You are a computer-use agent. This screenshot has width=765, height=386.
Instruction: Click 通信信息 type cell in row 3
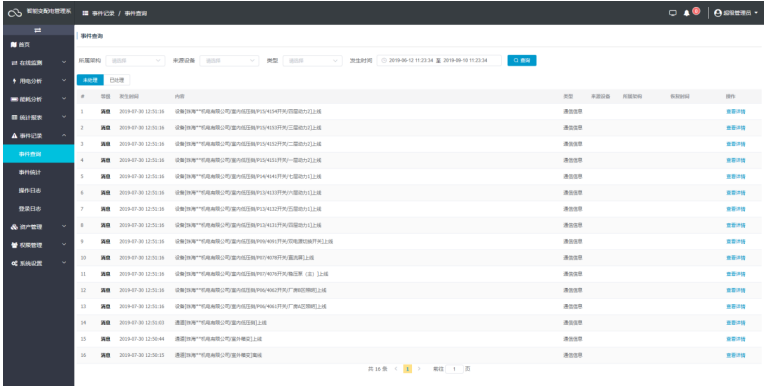[x=572, y=144]
